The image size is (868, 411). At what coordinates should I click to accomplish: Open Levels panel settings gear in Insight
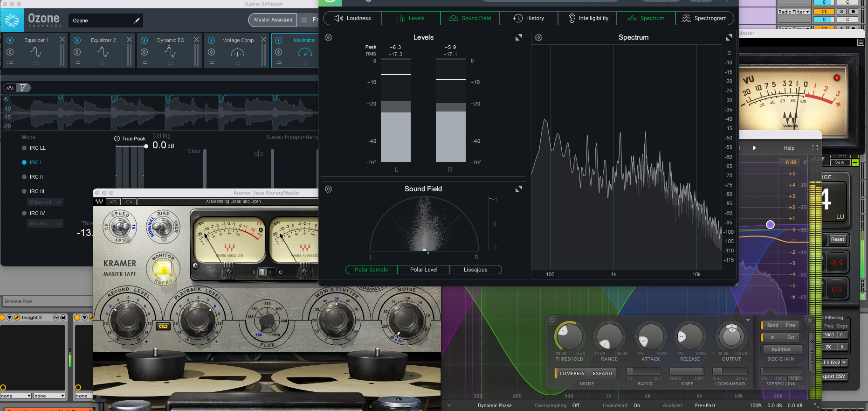click(x=328, y=37)
